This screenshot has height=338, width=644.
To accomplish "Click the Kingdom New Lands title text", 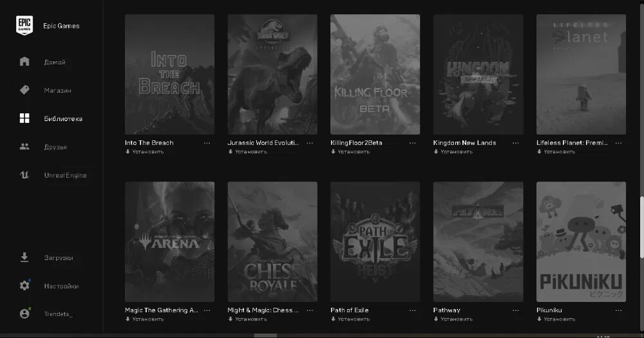I will tap(464, 143).
